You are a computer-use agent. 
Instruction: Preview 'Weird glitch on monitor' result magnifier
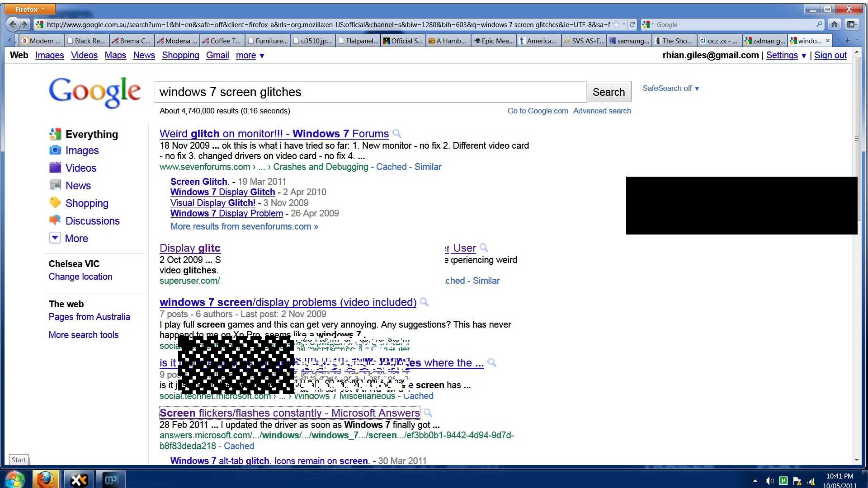[397, 134]
